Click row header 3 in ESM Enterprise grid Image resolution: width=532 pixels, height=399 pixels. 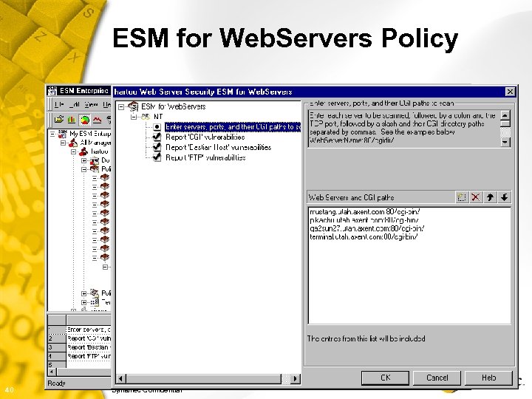point(57,347)
